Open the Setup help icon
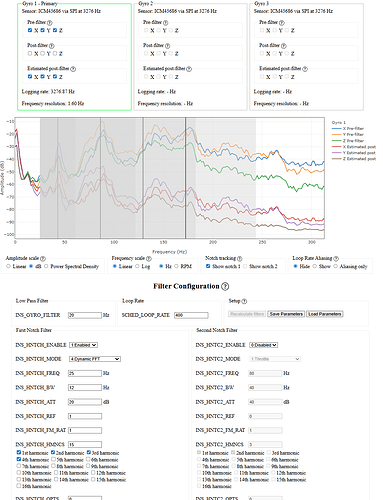Image resolution: width=383 pixels, height=500 pixels. click(x=244, y=301)
